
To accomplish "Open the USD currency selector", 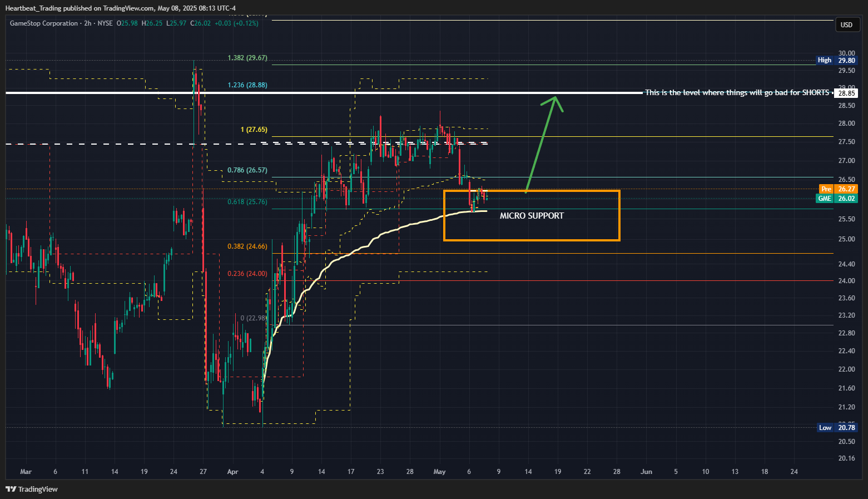I will tap(846, 24).
